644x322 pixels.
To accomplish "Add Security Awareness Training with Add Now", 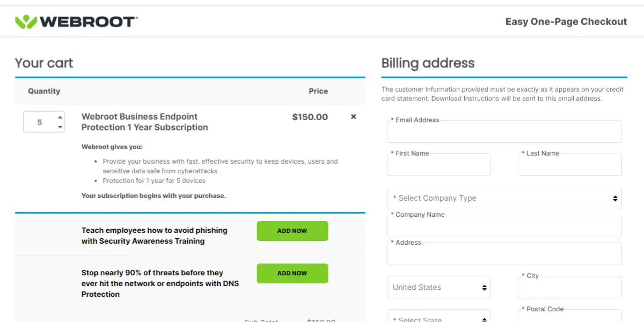I will pos(292,231).
